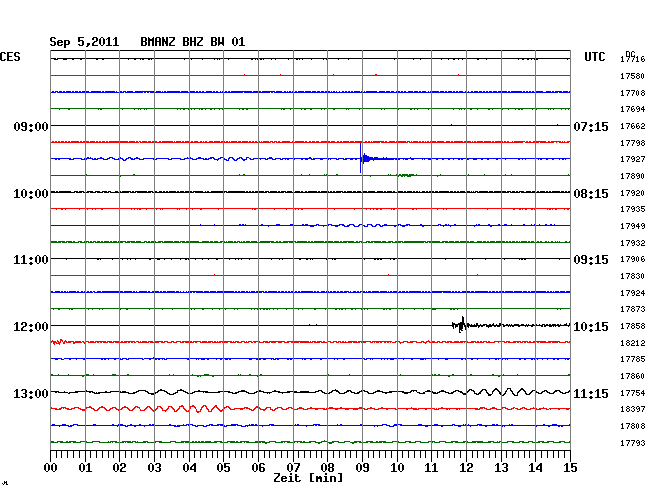Click the DC offset value '17754'
650x494 pixels.
point(633,393)
